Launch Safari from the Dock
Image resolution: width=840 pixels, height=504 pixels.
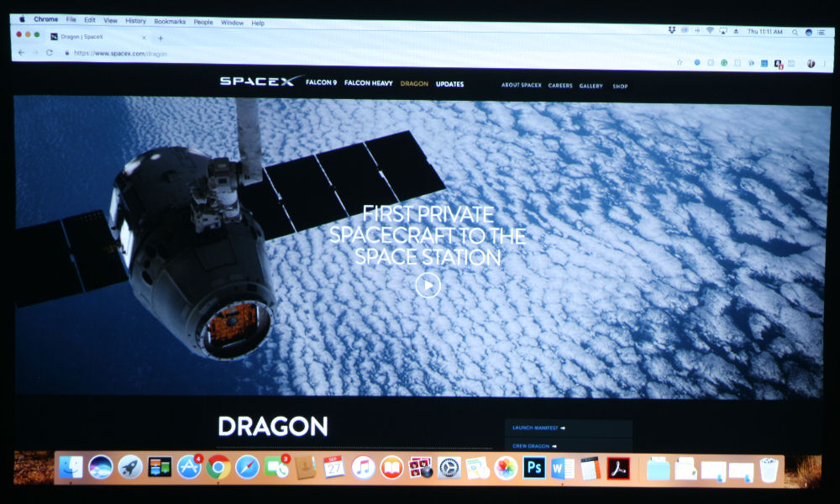click(247, 467)
